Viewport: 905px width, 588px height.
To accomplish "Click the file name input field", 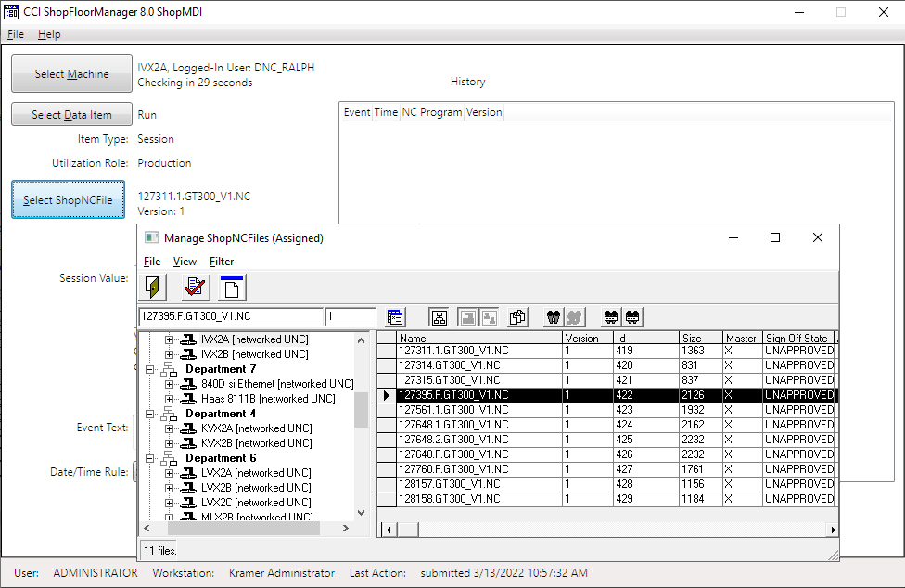I will pos(231,316).
